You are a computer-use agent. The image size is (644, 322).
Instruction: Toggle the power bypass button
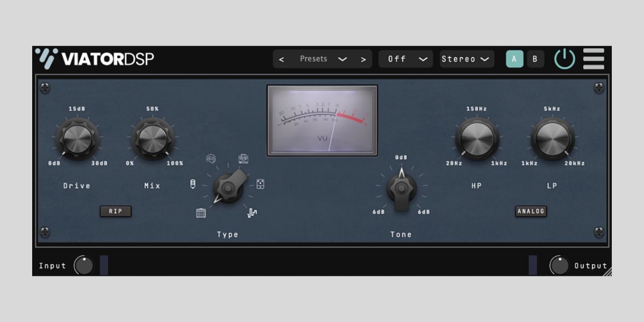click(x=565, y=58)
